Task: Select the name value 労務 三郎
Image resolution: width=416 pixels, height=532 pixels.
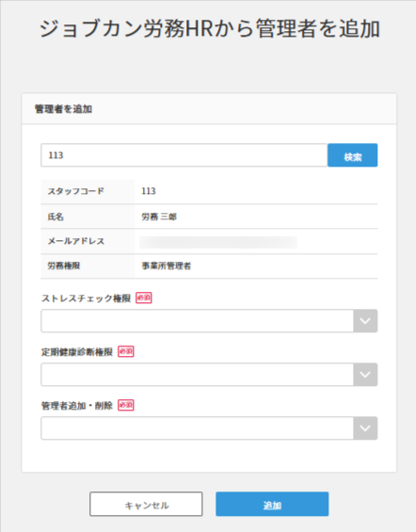Action: [x=159, y=217]
